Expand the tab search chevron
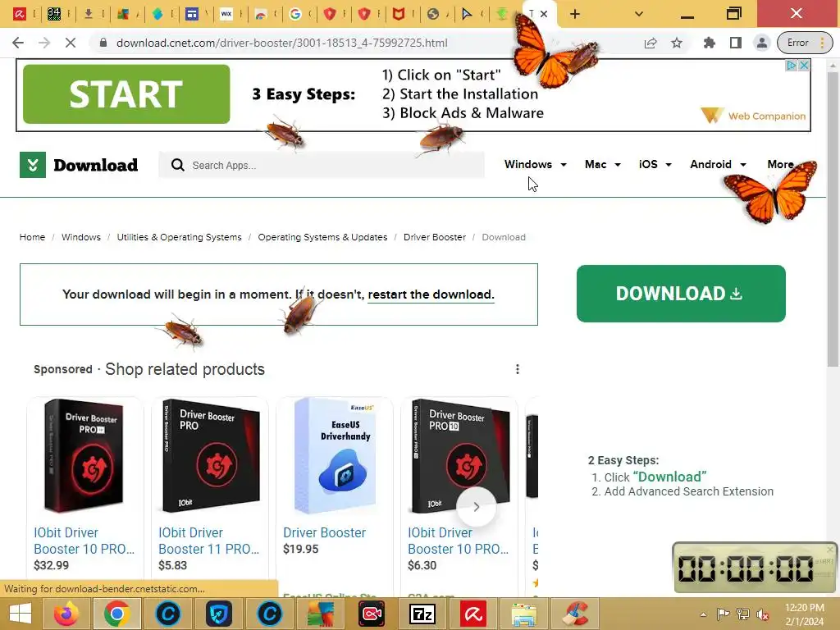The image size is (840, 630). 638,14
